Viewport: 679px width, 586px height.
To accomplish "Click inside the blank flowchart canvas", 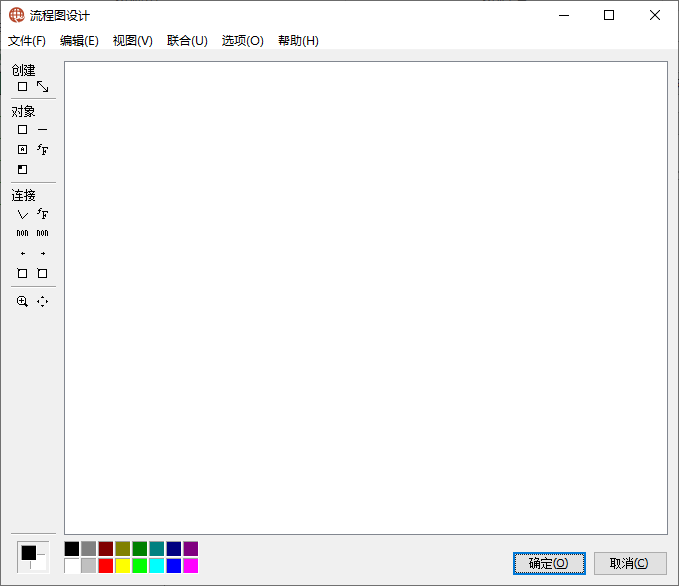I will [x=366, y=298].
